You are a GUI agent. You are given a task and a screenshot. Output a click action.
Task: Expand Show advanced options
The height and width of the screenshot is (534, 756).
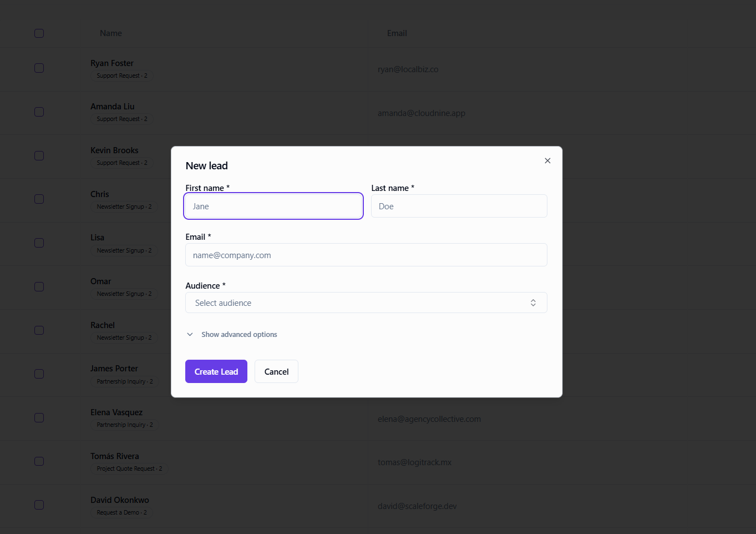coord(232,334)
